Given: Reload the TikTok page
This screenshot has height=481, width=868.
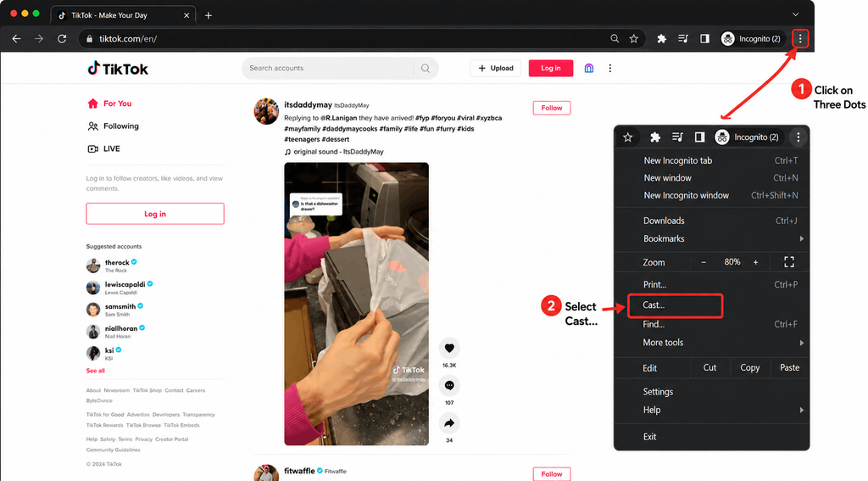Looking at the screenshot, I should [62, 39].
